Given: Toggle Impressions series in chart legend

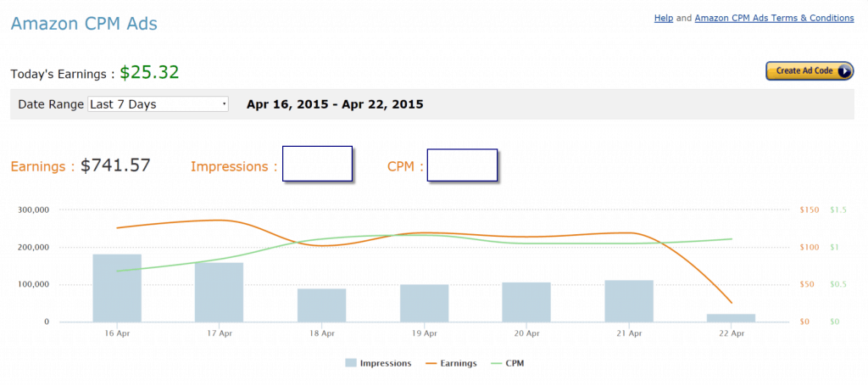Looking at the screenshot, I should [378, 363].
